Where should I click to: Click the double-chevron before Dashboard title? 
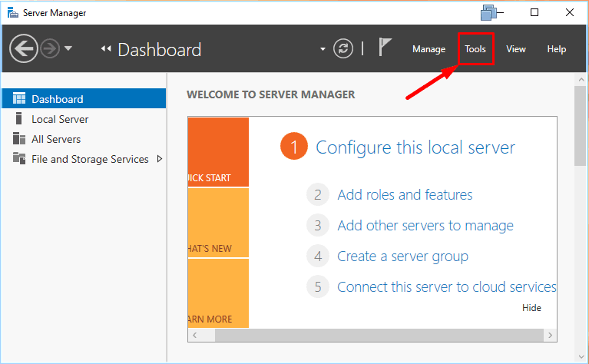pos(106,48)
